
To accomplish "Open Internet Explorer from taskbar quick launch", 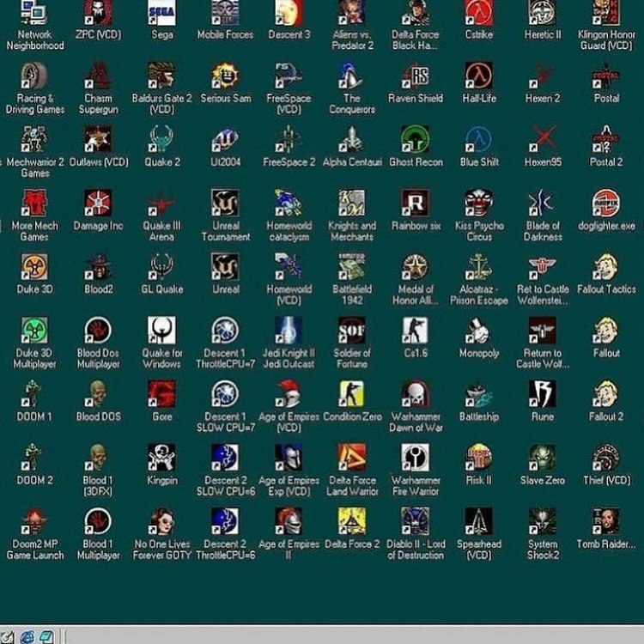I will pyautogui.click(x=27, y=636).
